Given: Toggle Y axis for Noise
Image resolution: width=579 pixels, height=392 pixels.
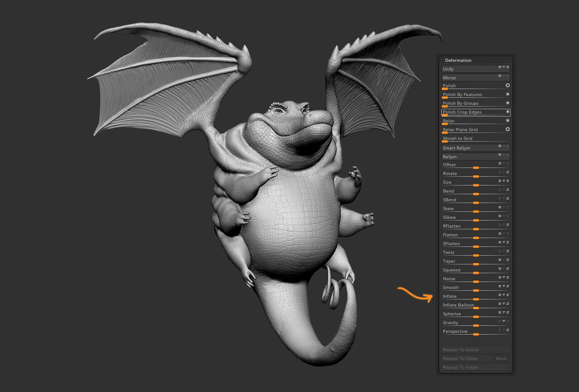Looking at the screenshot, I should tap(504, 277).
